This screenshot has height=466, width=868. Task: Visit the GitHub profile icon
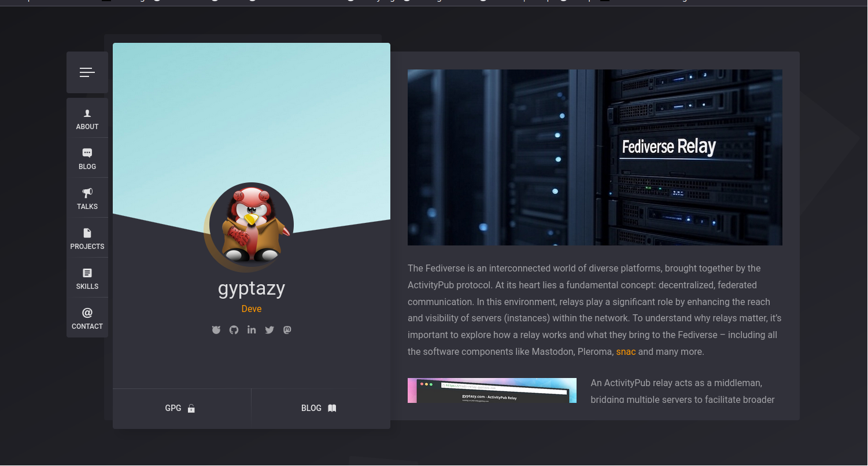[x=234, y=330]
